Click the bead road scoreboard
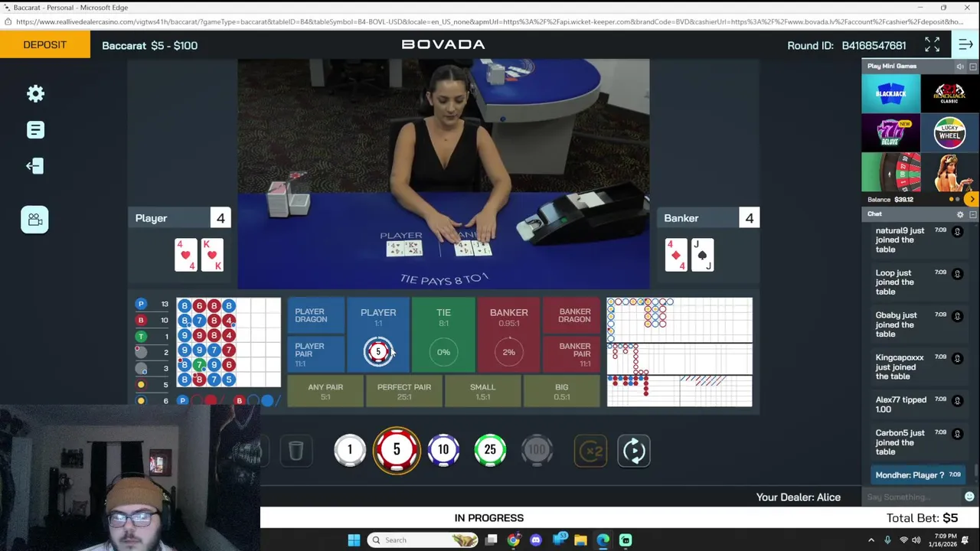 coord(229,343)
